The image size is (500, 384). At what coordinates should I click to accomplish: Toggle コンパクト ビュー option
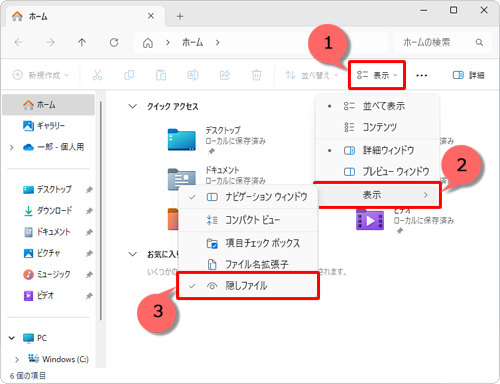click(248, 220)
